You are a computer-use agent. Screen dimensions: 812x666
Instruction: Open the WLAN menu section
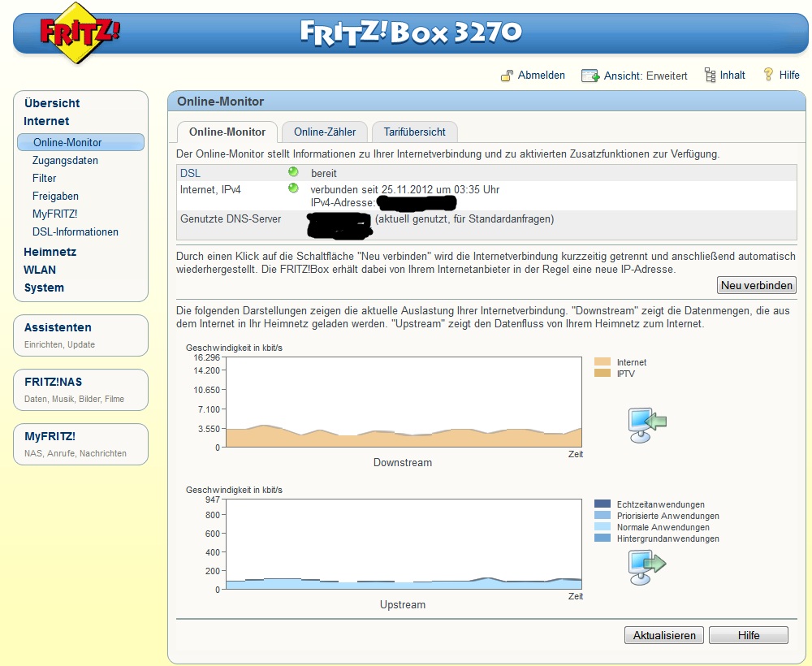tap(39, 270)
